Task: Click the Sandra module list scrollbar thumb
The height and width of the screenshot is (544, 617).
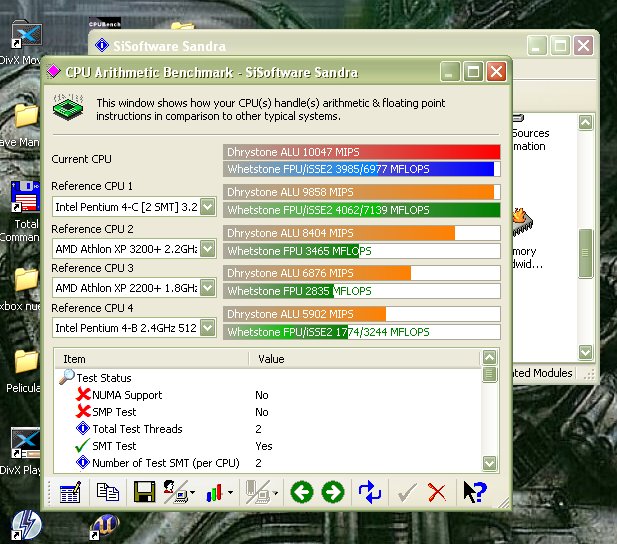Action: click(x=586, y=253)
